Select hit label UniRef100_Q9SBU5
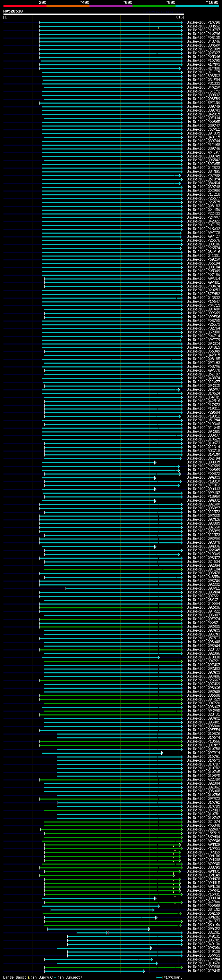Viewport: 222px width, 980px height. pos(203,524)
